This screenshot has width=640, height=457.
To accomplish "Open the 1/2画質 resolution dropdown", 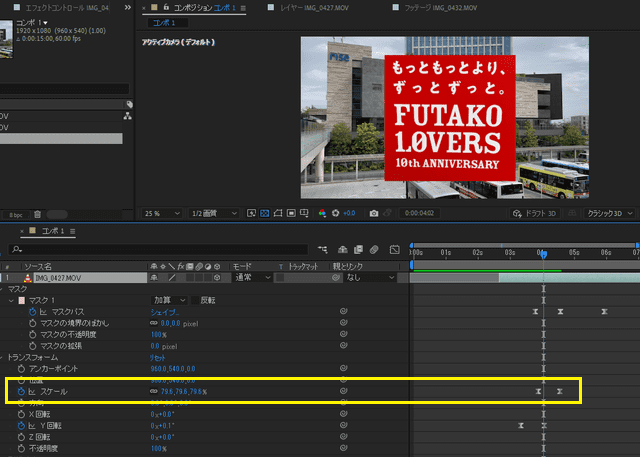I will coord(214,213).
